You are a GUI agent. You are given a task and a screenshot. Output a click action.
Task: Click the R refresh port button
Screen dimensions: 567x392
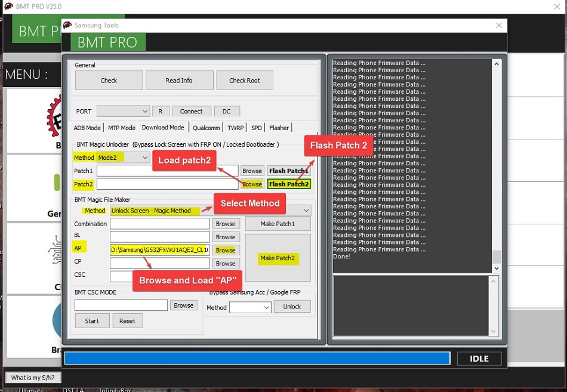tap(160, 111)
